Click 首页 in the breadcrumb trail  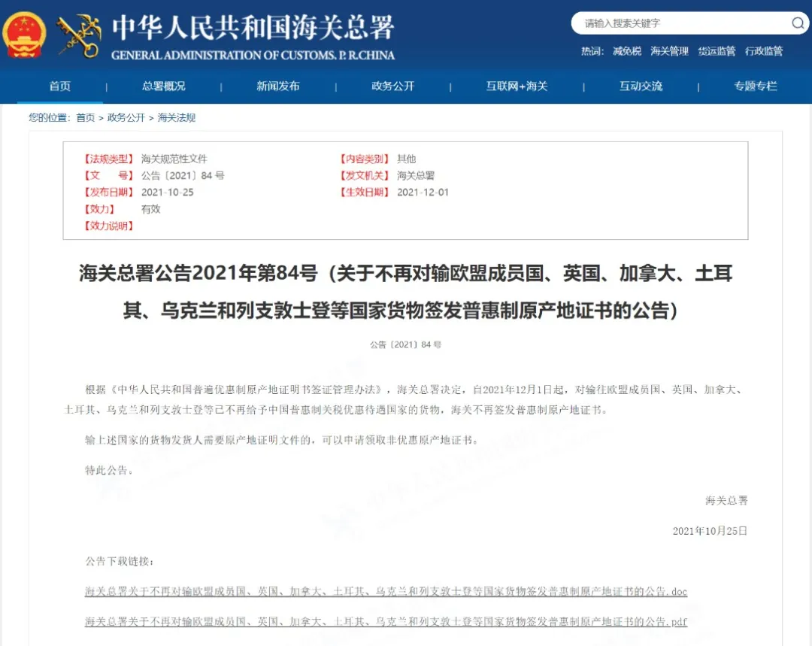(86, 117)
